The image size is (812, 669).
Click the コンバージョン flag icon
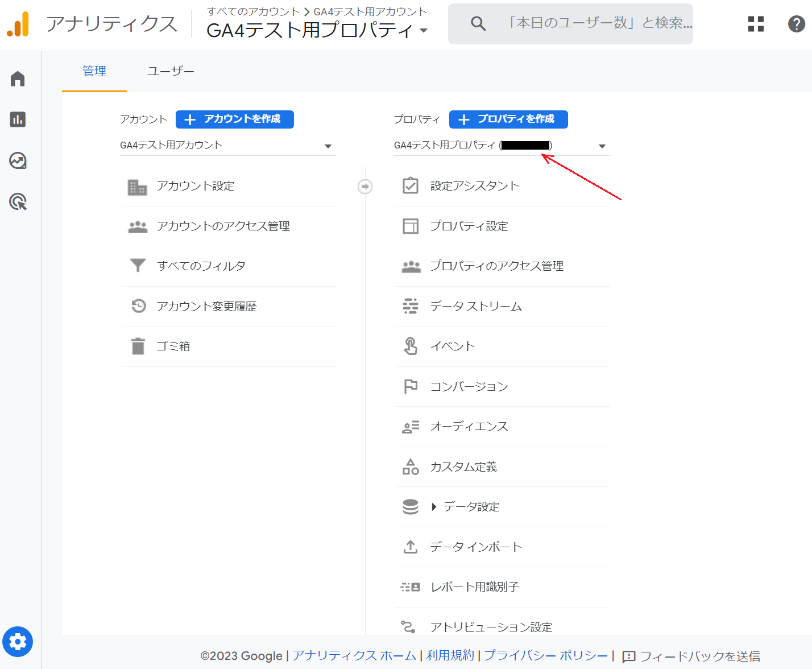pos(411,387)
